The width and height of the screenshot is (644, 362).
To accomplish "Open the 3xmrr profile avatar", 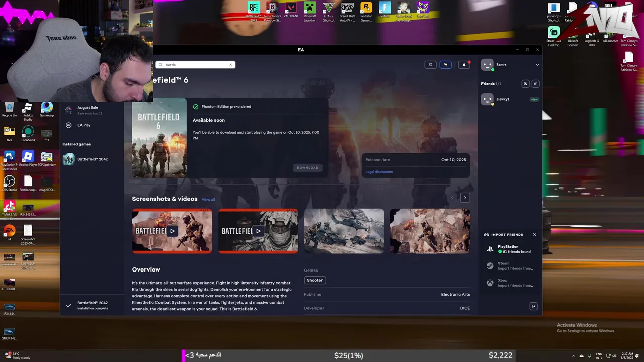I will [487, 65].
